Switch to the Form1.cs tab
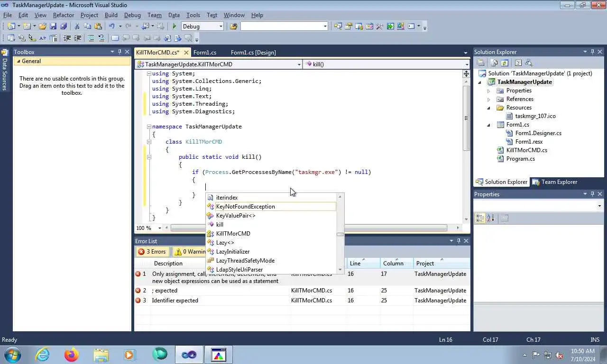Screen dimensions: 607x364 point(205,52)
